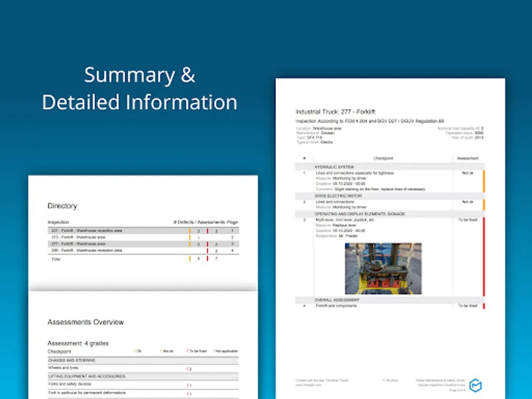
Task: Select the '200 - Forklift - Warehouse reception area' row
Action: pos(143,250)
